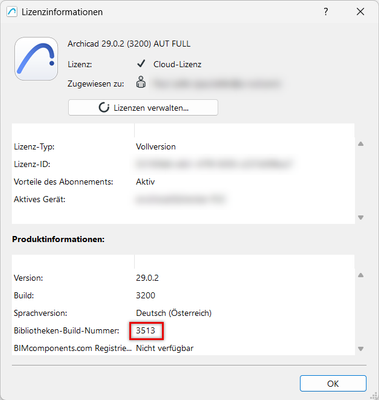
Task: Click the large Archicad app icon
Action: pos(36,59)
